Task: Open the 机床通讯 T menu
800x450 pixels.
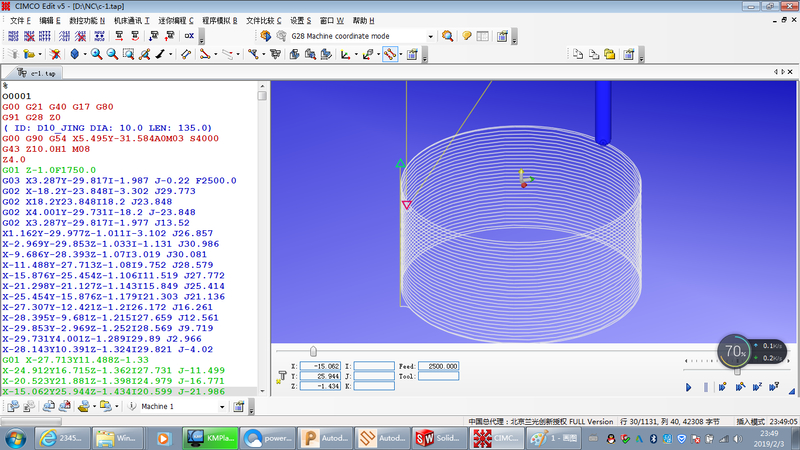Action: coord(132,20)
